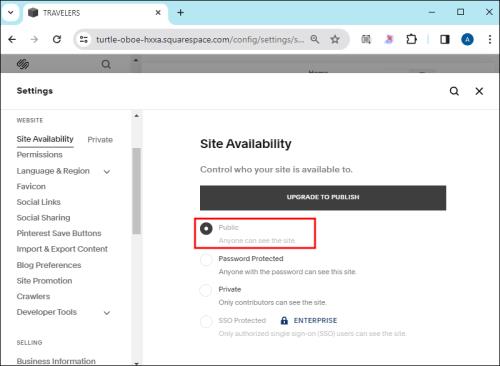The width and height of the screenshot is (500, 366).
Task: Click the Developer Tools label
Action: click(47, 312)
